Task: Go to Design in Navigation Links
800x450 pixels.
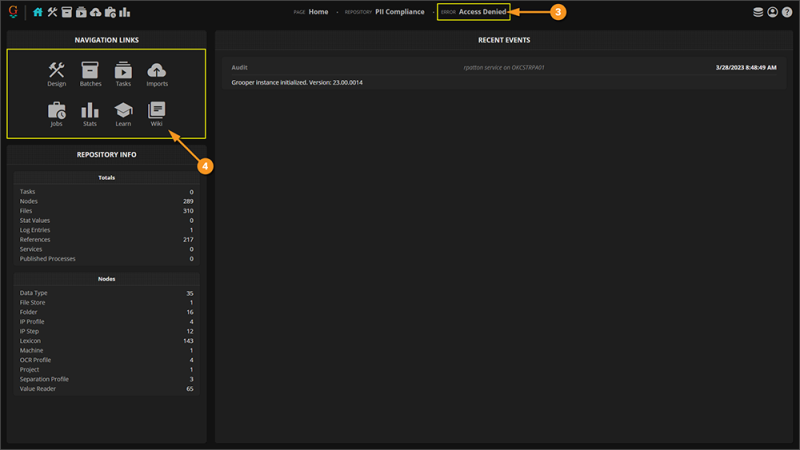Action: [57, 74]
